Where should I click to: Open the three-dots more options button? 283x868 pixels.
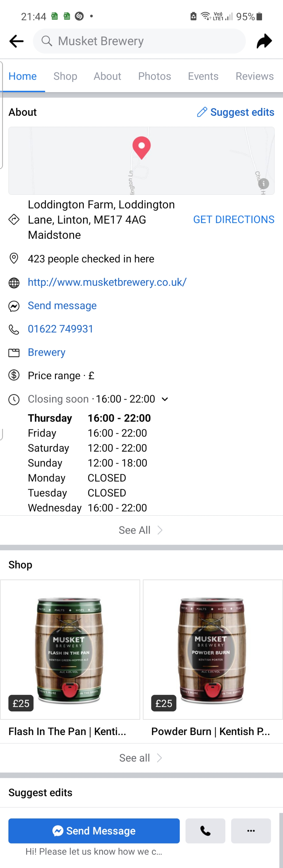251,831
